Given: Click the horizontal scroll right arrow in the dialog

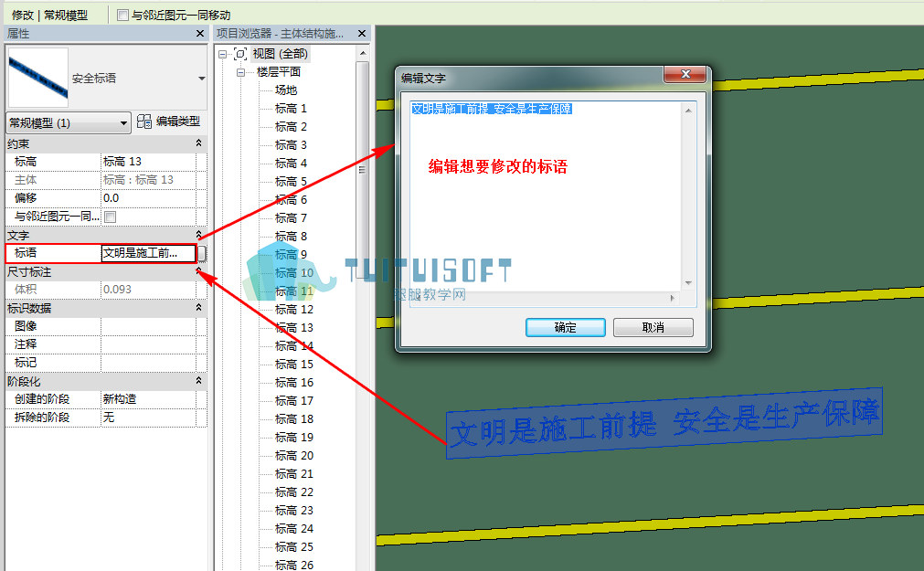Looking at the screenshot, I should [673, 299].
